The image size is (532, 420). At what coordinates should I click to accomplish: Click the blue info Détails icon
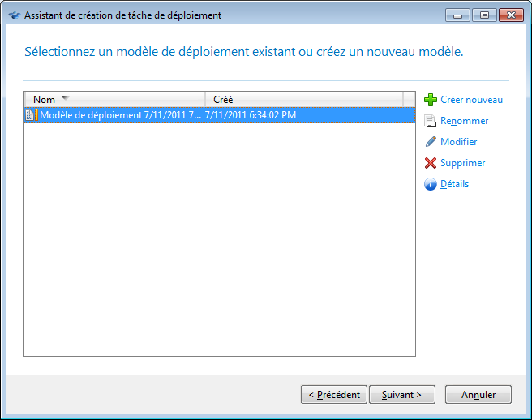point(431,184)
